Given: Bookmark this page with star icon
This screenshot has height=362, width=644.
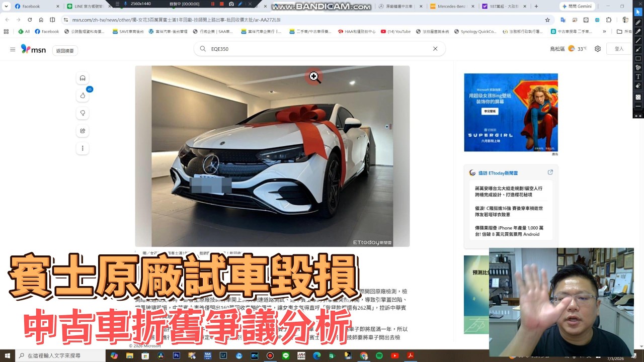Looking at the screenshot, I should coord(547,20).
